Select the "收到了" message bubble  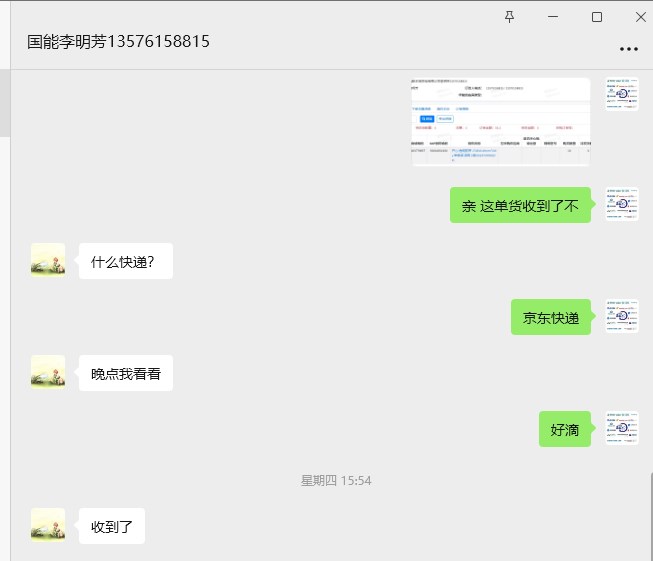(x=112, y=526)
